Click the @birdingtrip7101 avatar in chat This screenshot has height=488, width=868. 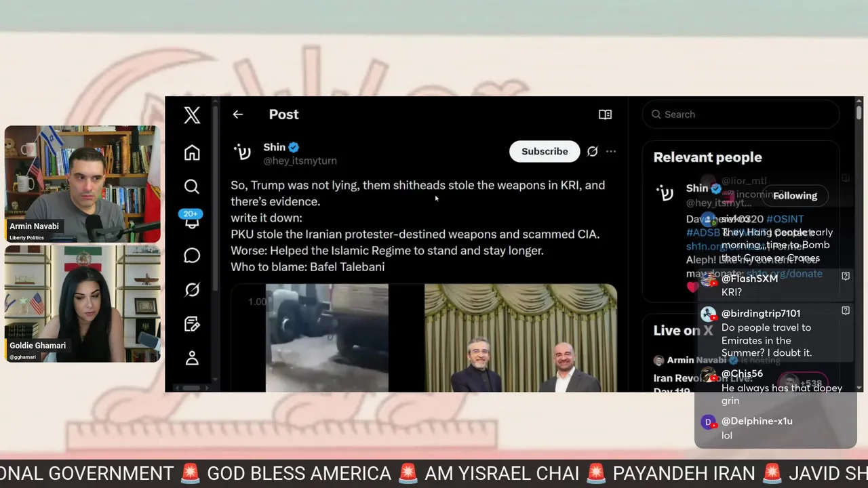pyautogui.click(x=709, y=314)
